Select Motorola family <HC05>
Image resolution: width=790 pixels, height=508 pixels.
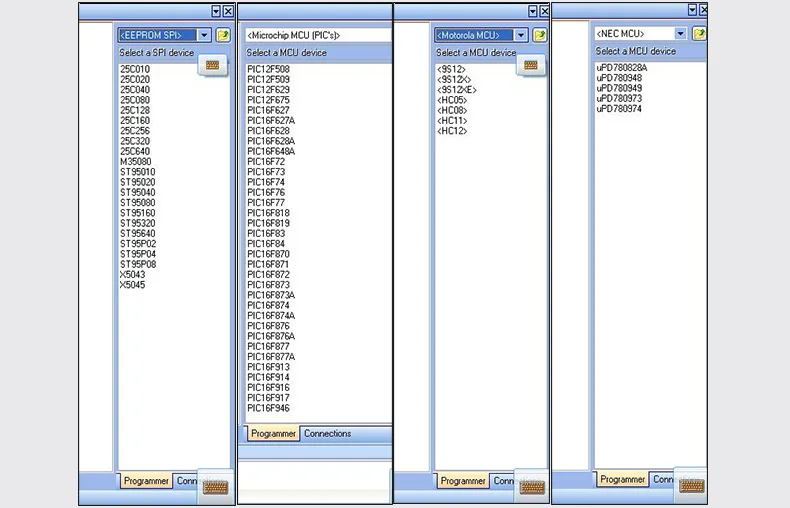[x=452, y=100]
